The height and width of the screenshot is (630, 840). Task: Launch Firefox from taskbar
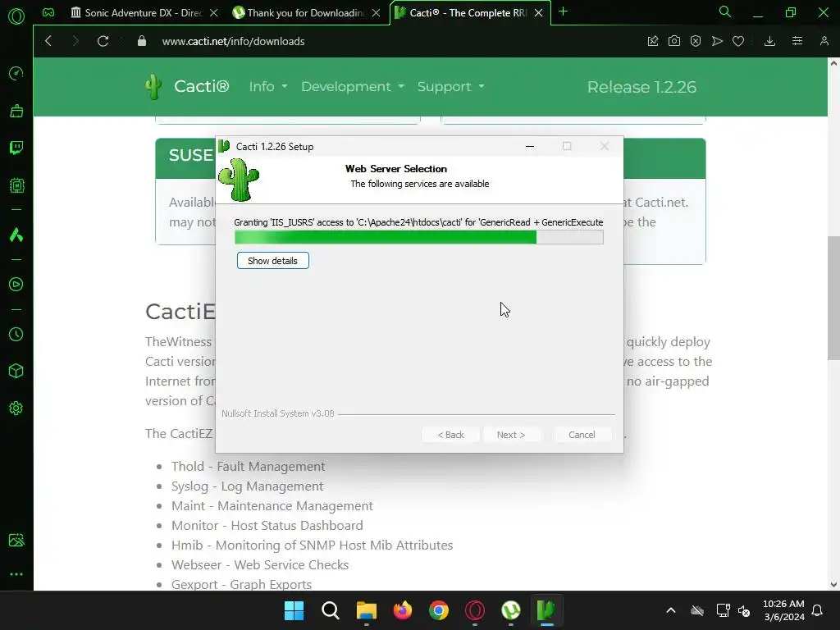coord(402,610)
